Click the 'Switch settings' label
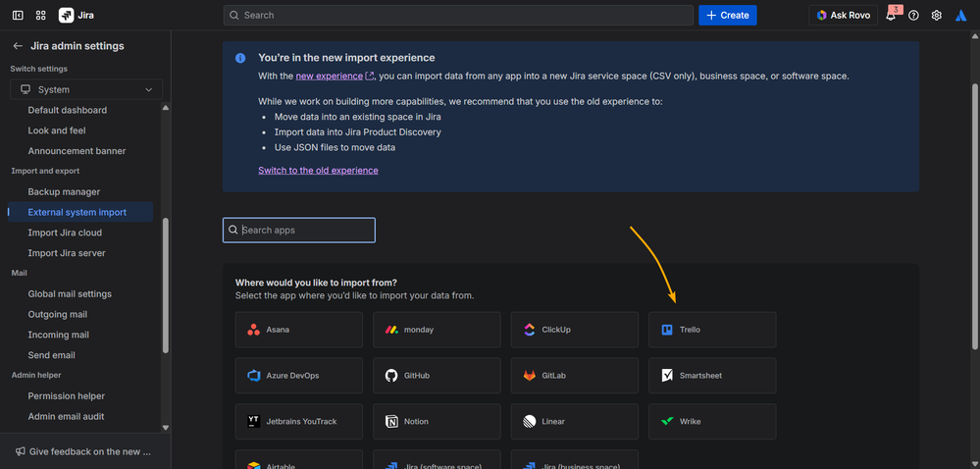Viewport: 980px width, 469px height. point(39,69)
